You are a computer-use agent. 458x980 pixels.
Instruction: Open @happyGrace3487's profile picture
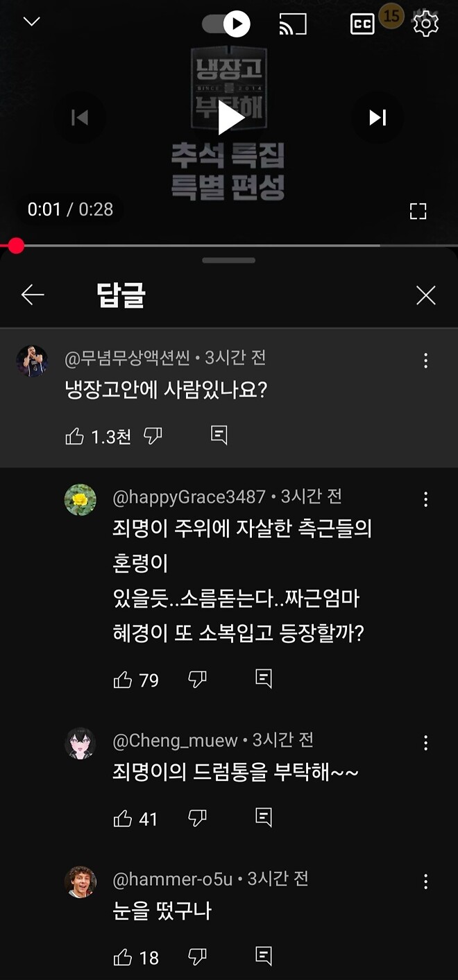coord(81,498)
